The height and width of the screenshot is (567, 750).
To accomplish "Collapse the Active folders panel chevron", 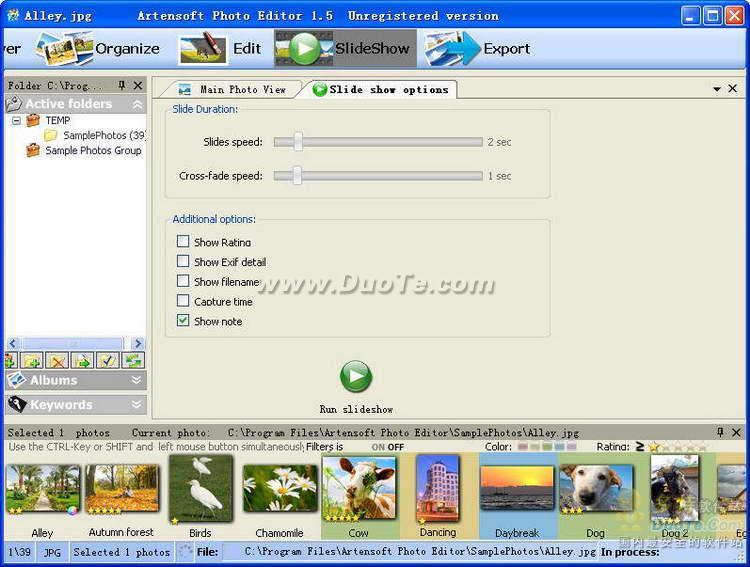I will (x=137, y=104).
